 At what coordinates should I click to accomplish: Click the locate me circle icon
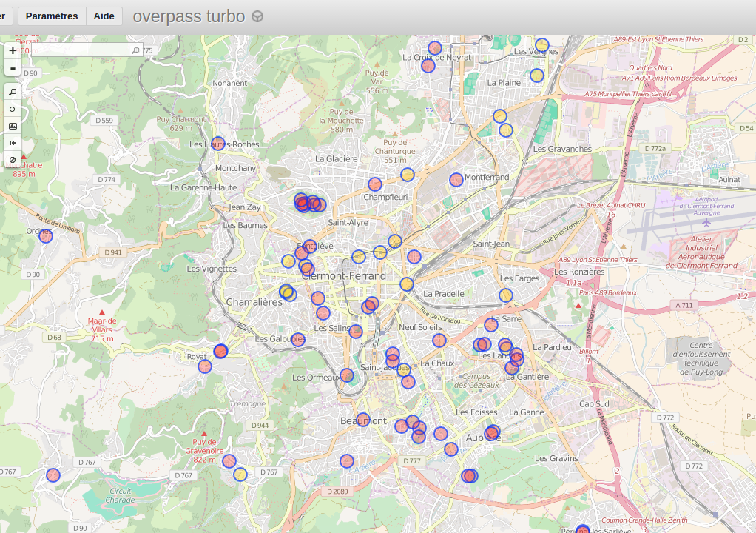coord(13,109)
